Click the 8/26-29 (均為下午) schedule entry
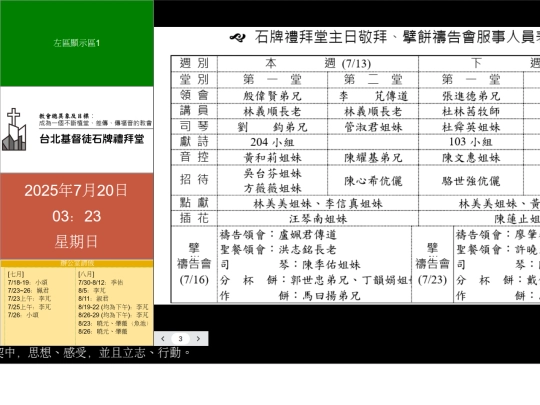 [113, 315]
